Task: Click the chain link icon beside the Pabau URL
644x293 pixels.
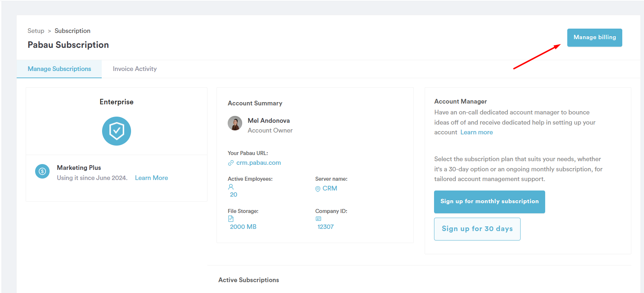Action: pos(231,163)
